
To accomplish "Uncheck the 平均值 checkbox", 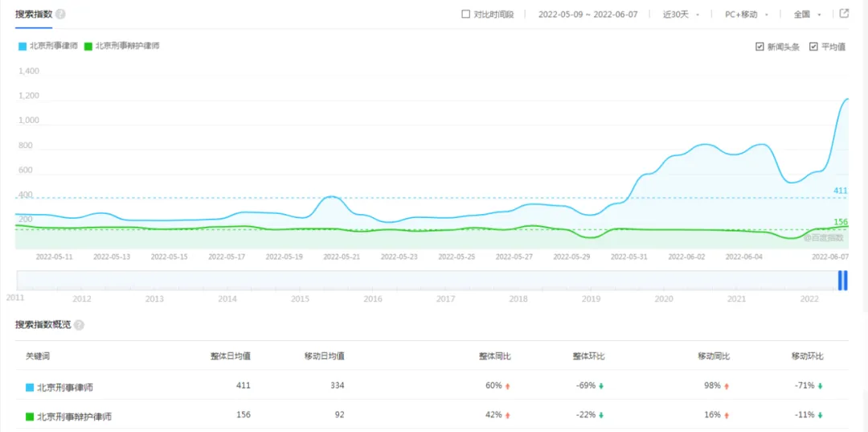I will [x=813, y=47].
